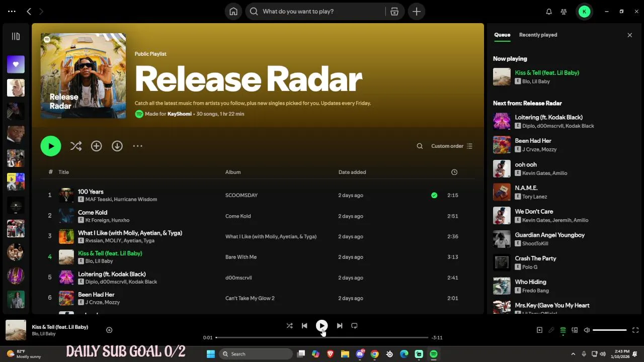Open the Liked Songs heart tile
Viewport: 644px width, 362px height.
16,64
